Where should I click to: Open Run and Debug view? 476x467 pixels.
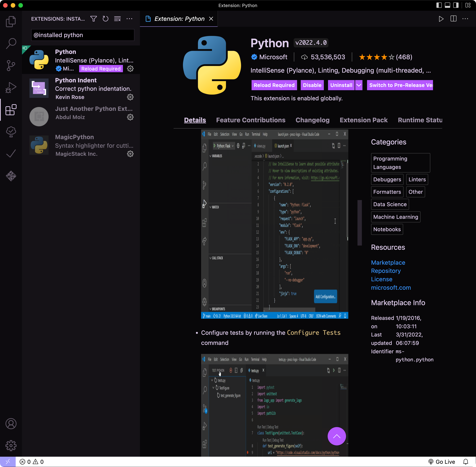pyautogui.click(x=11, y=87)
